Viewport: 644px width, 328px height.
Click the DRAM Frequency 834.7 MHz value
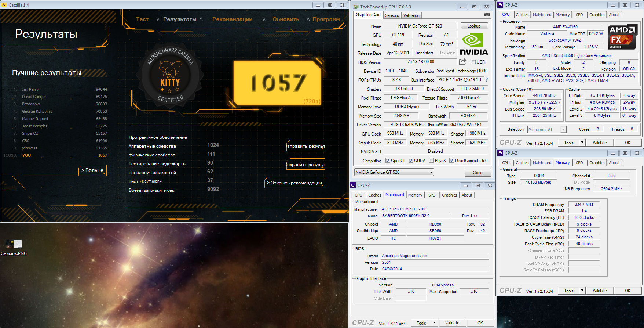(584, 204)
